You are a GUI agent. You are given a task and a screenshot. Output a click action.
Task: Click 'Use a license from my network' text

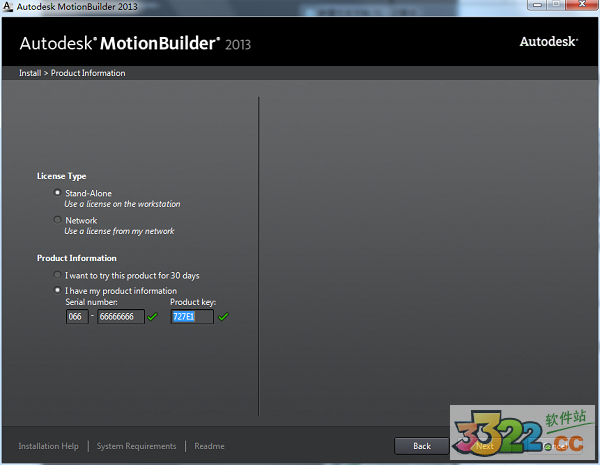[x=119, y=231]
